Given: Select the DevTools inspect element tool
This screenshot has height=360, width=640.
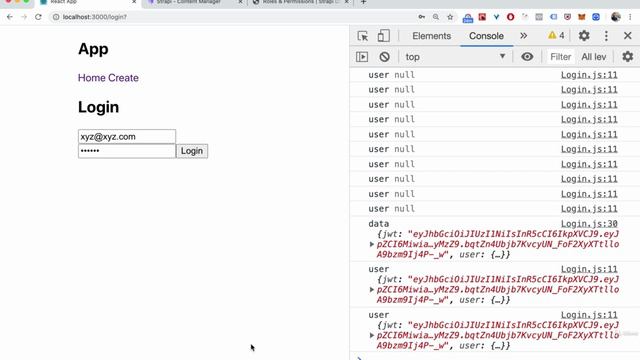Looking at the screenshot, I should click(362, 36).
